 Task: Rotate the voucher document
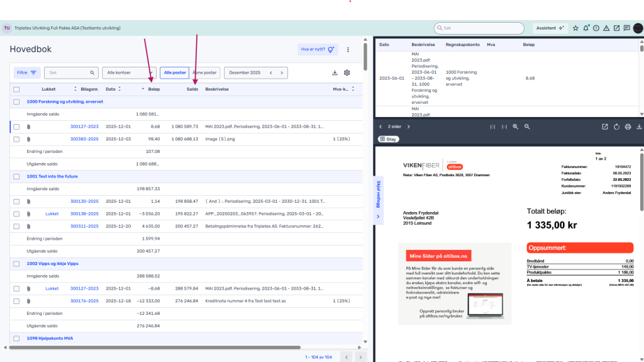[x=616, y=127]
